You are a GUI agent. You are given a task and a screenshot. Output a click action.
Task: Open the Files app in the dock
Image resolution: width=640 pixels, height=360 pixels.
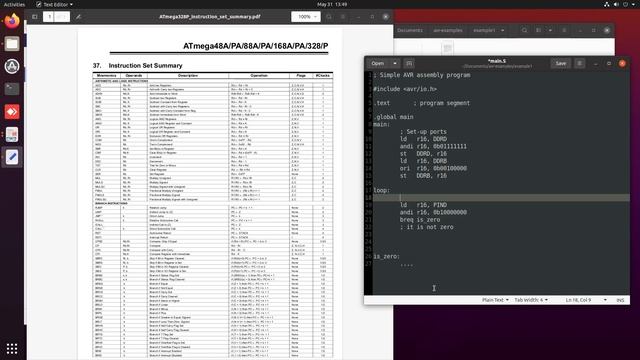tap(12, 44)
